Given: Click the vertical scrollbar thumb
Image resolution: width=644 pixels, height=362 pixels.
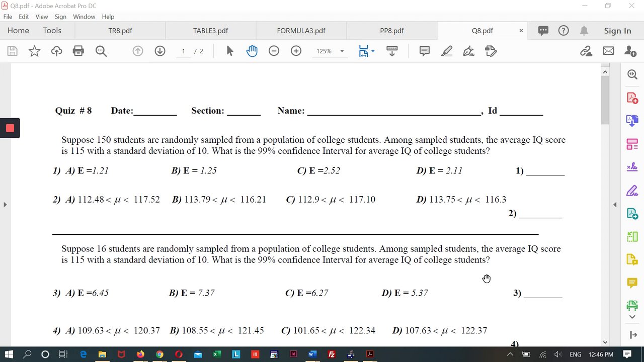Looking at the screenshot, I should [x=605, y=100].
